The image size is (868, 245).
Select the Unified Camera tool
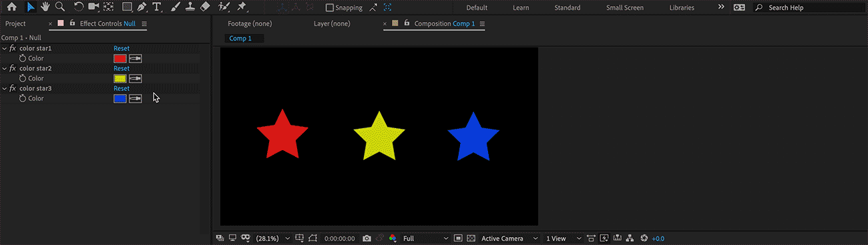point(93,7)
